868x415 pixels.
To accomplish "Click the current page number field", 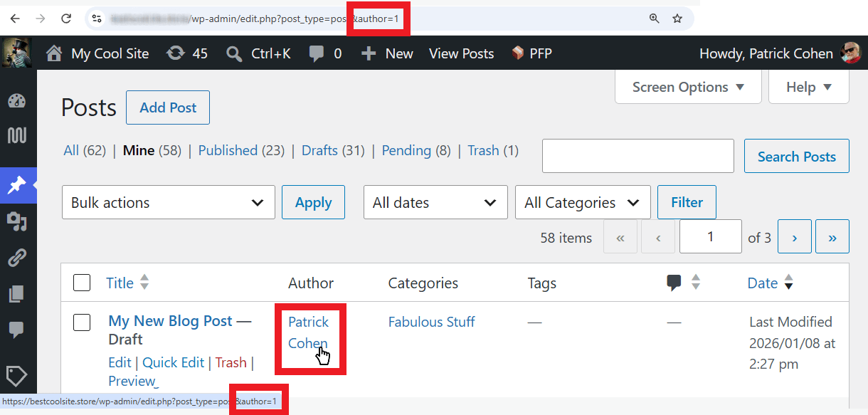I will 710,236.
